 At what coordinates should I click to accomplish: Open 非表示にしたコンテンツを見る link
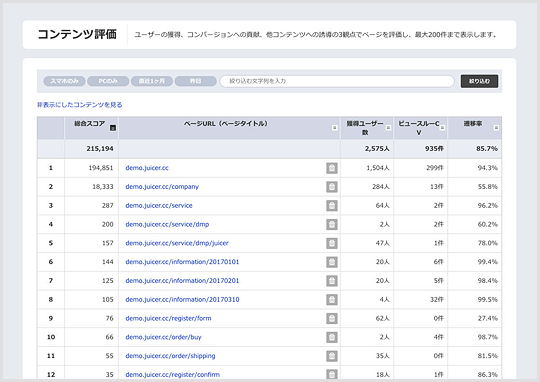pos(80,105)
